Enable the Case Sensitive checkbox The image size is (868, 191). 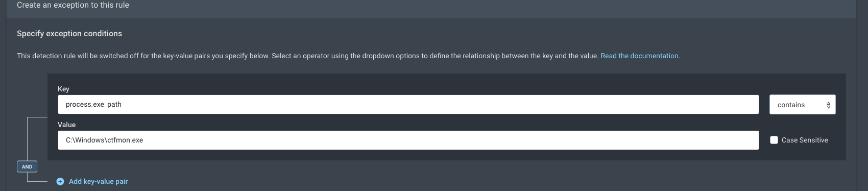click(x=774, y=140)
